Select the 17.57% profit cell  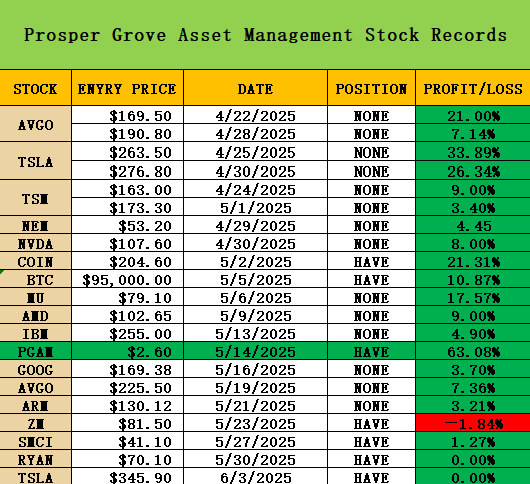click(473, 297)
